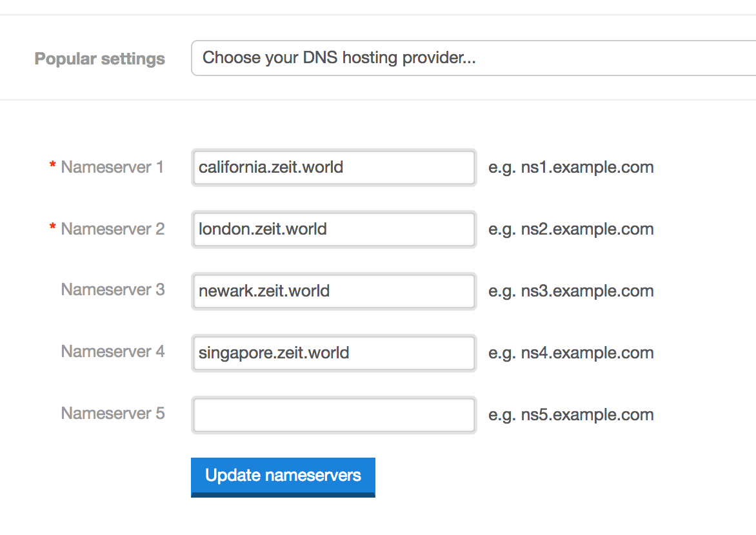Screen dimensions: 756x535
Task: Click the Nameserver 3 label
Action: [x=112, y=290]
